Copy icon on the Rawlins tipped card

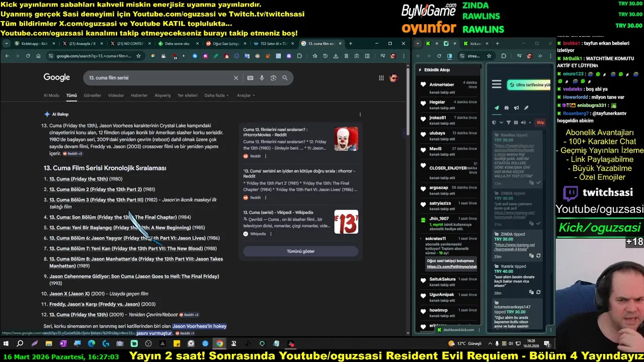click(x=532, y=183)
